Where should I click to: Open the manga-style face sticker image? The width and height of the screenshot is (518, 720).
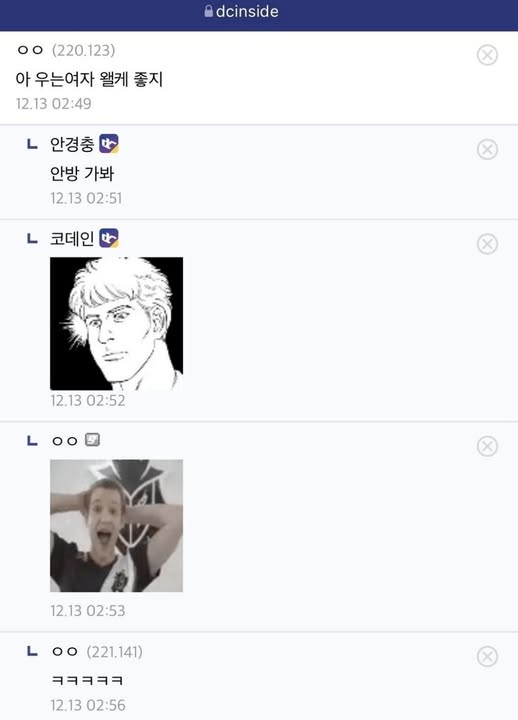click(116, 323)
